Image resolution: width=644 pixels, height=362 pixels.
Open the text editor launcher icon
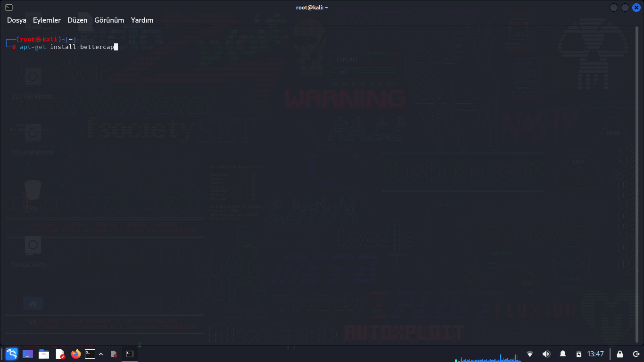pyautogui.click(x=60, y=354)
